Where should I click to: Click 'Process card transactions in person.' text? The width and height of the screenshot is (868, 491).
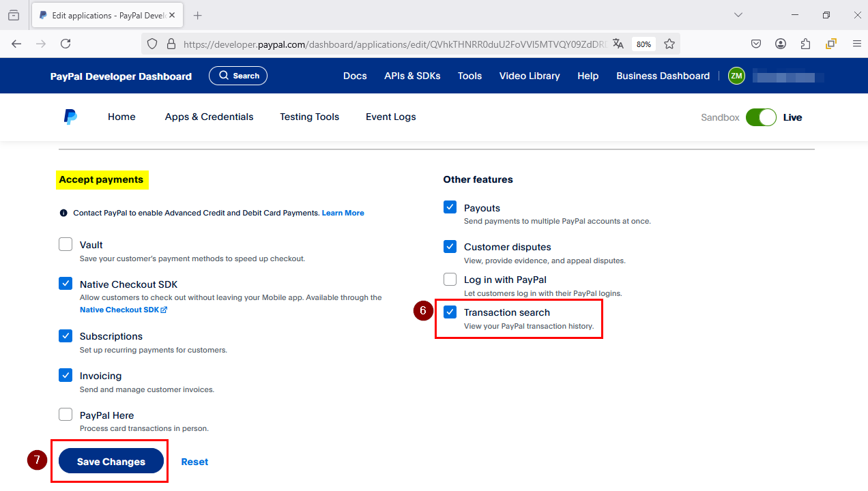(144, 428)
